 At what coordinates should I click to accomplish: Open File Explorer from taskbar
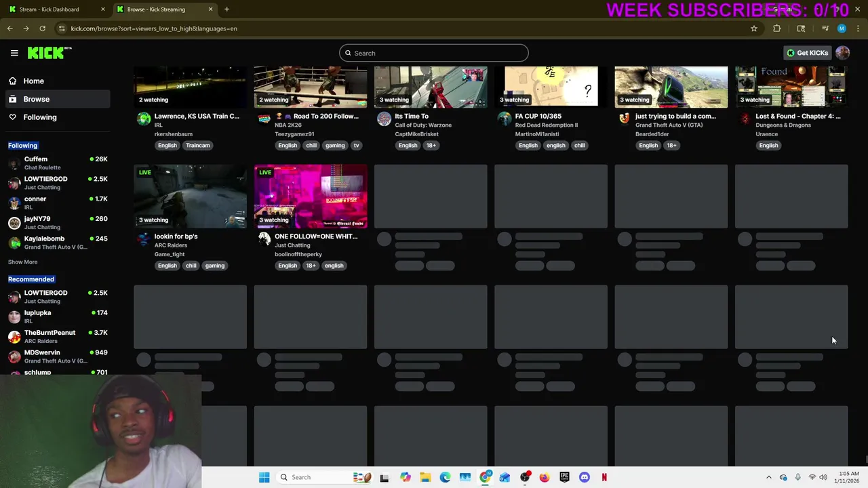coord(425,477)
